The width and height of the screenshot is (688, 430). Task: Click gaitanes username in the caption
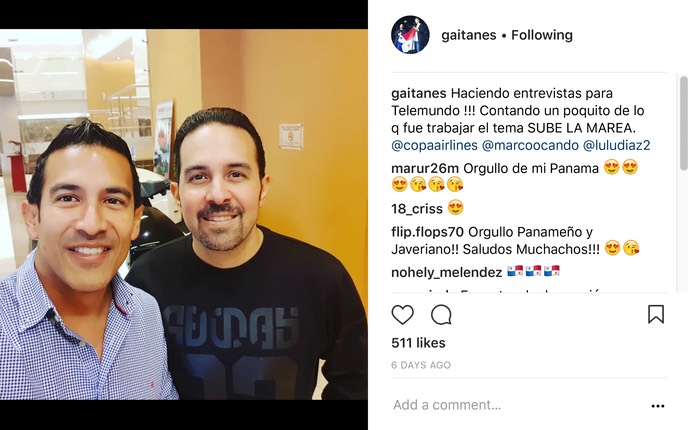419,93
